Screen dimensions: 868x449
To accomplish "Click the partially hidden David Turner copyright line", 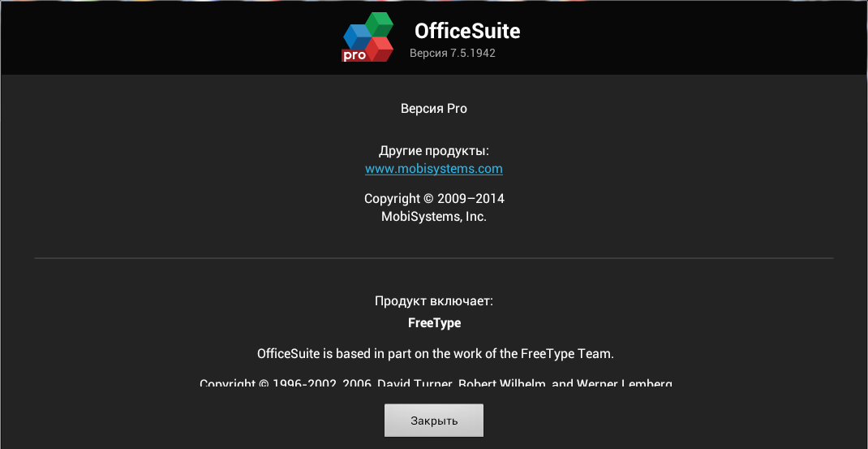I will point(436,382).
